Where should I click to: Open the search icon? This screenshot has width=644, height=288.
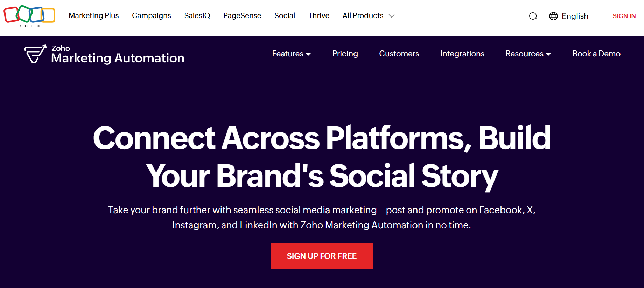click(x=533, y=16)
